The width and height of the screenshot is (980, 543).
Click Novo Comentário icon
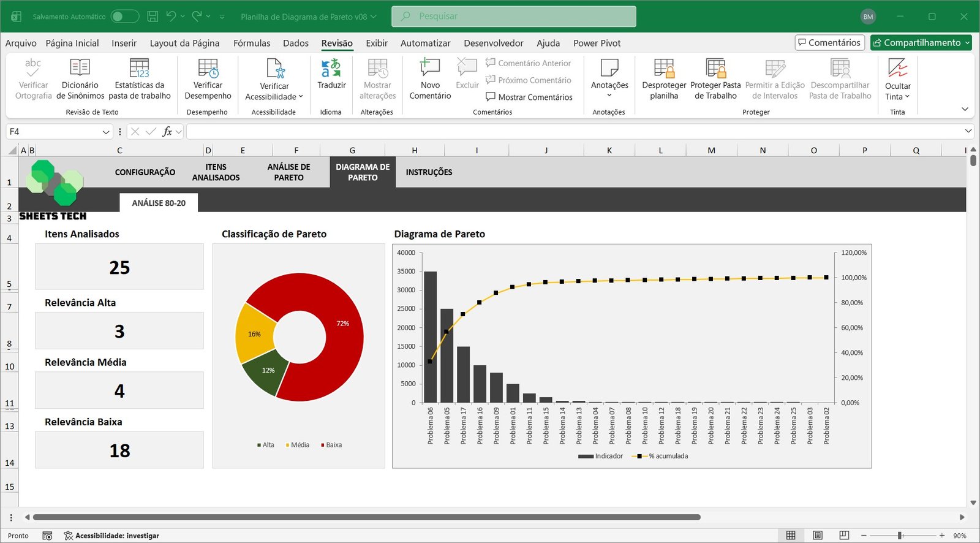coord(430,69)
